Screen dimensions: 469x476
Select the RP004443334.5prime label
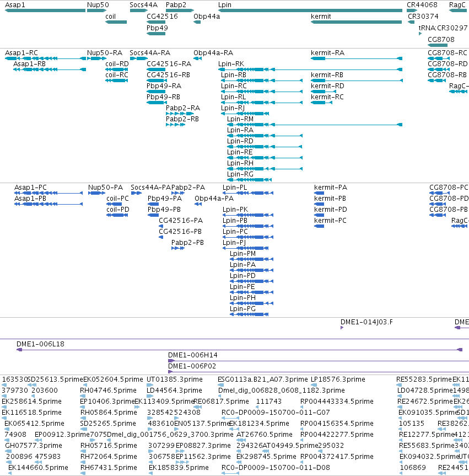(x=337, y=402)
